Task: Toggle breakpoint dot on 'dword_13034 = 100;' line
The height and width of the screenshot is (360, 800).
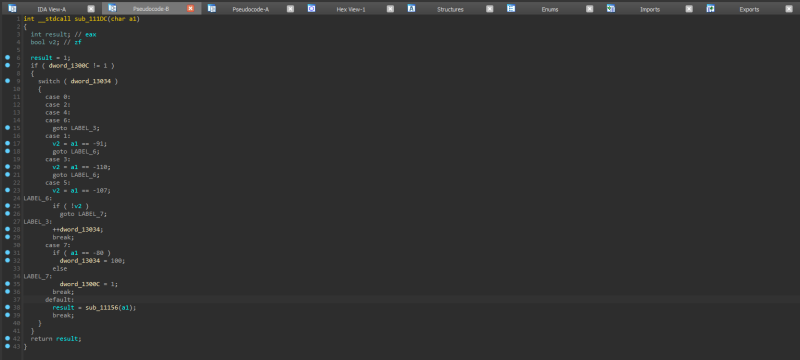Action: tap(7, 260)
